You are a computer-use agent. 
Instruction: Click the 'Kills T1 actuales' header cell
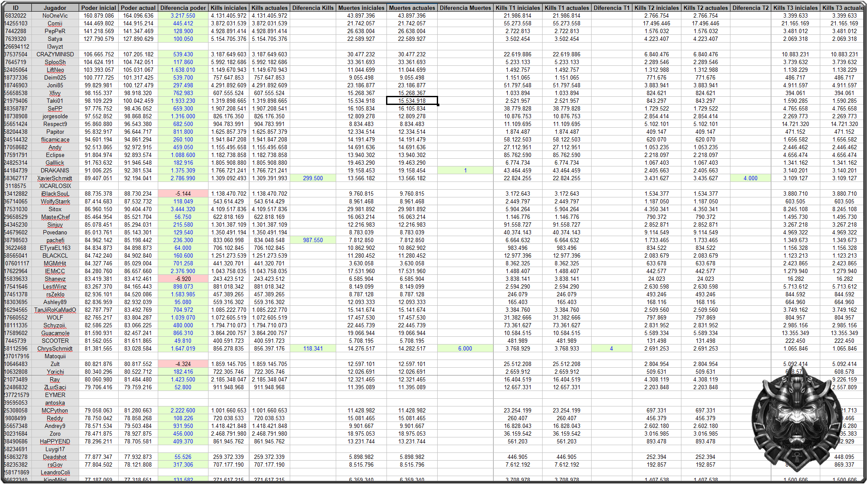(567, 8)
